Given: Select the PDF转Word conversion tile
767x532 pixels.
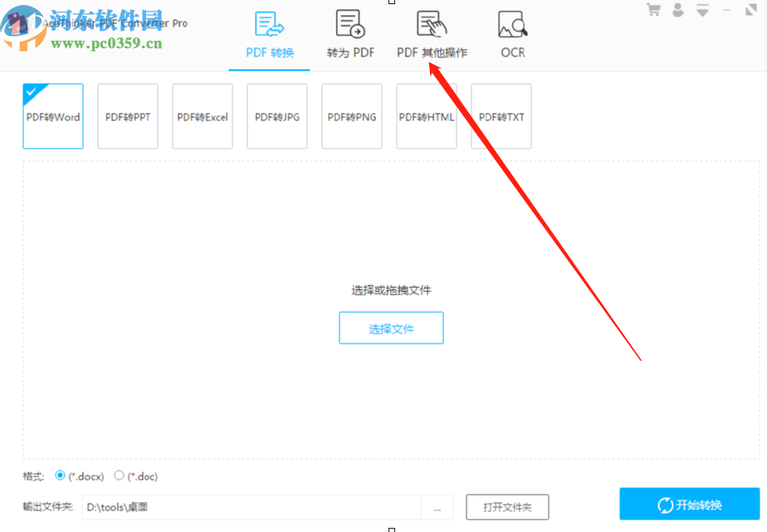Looking at the screenshot, I should point(53,116).
